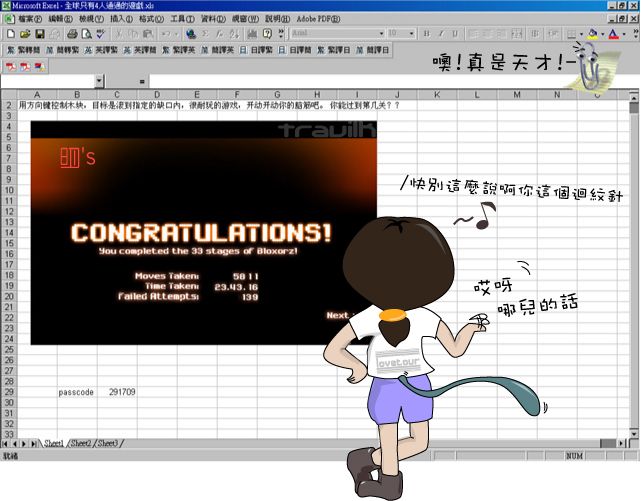Toggle Underline formatting

(455, 34)
